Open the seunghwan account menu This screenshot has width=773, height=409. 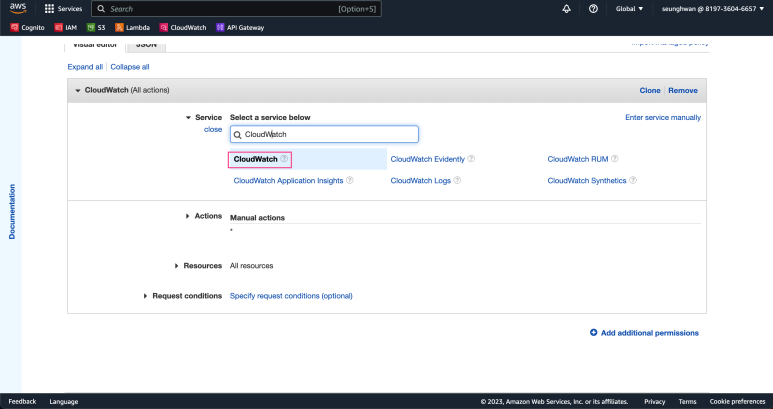[712, 9]
